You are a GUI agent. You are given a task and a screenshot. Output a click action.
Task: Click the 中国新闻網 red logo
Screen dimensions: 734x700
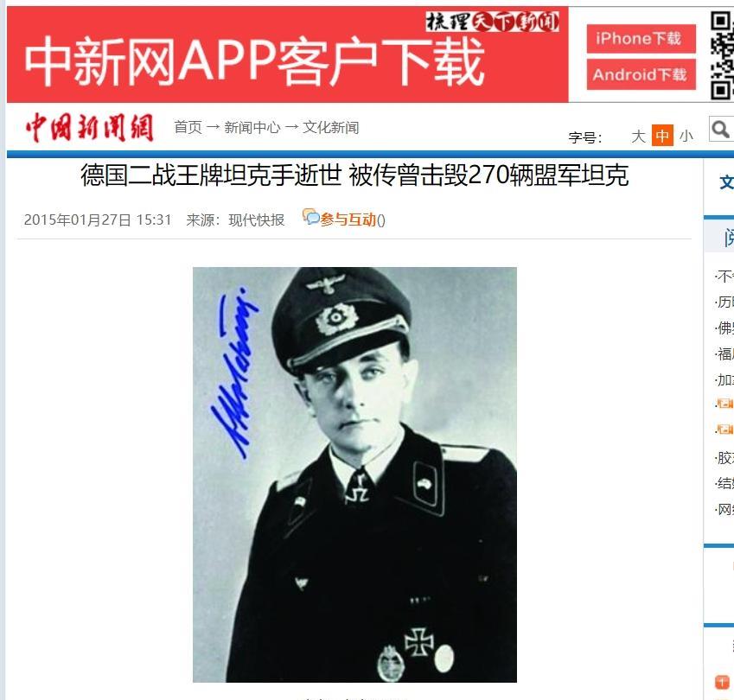90,127
